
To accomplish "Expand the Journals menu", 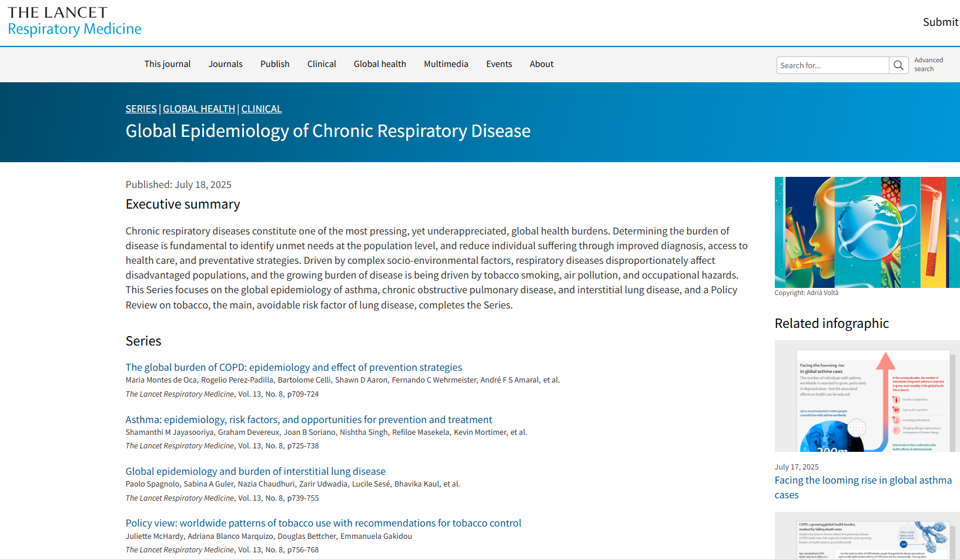I will coord(225,64).
